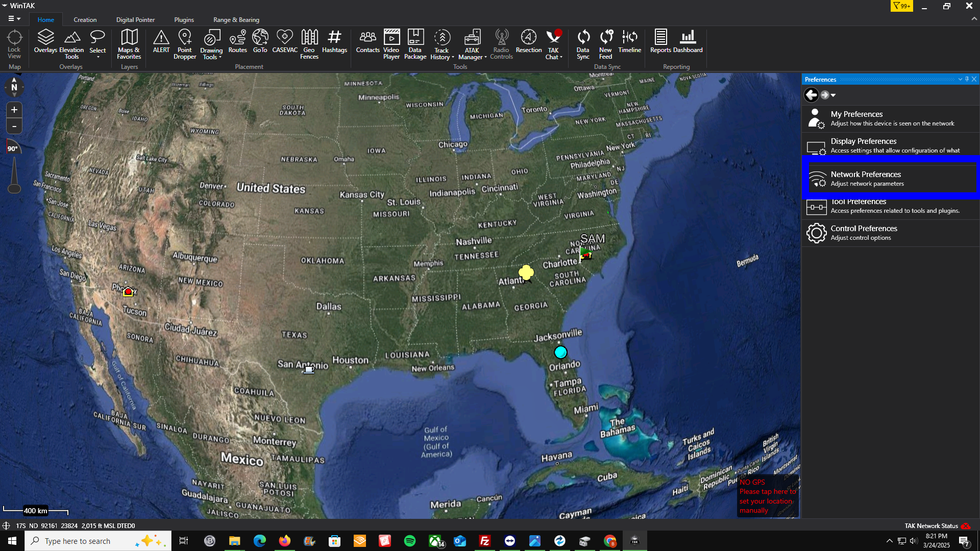Switch to the Plugins tab
This screenshot has height=551, width=980.
pos(184,19)
